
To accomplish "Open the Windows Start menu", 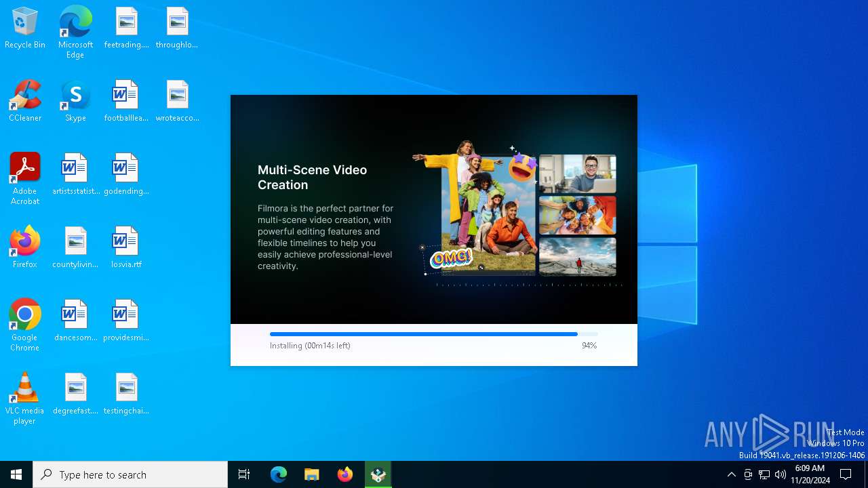I will tap(16, 474).
